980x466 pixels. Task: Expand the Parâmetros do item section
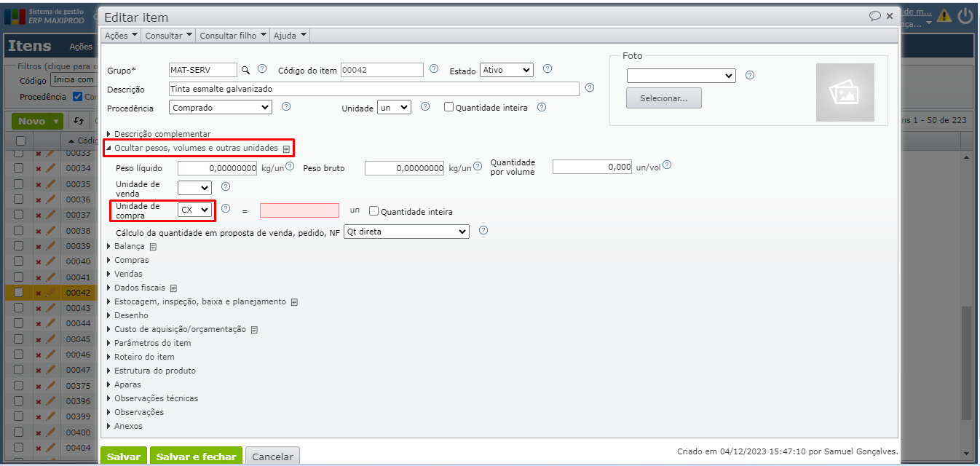click(x=149, y=343)
